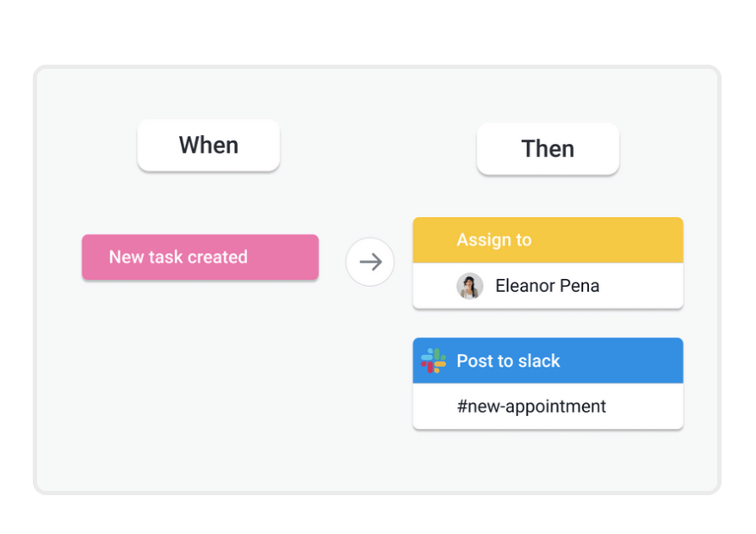Image resolution: width=756 pixels, height=534 pixels.
Task: Select the When condition card
Action: tap(208, 146)
